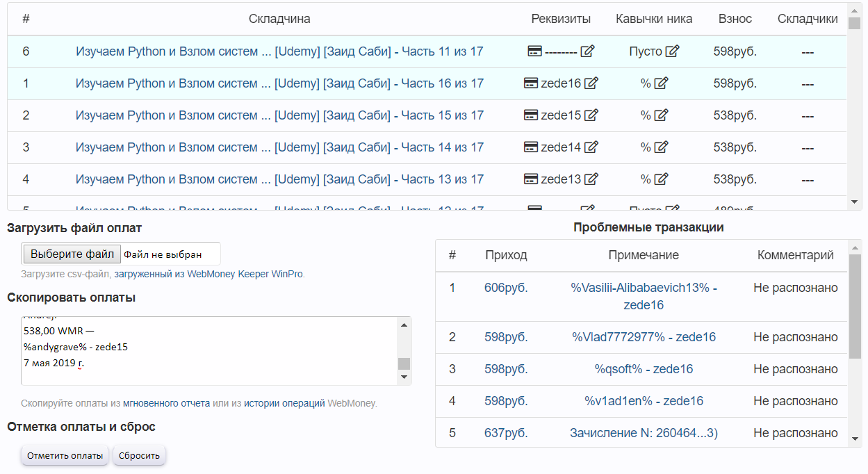868x474 pixels.
Task: Edit zede13 requisites pencil icon
Action: pos(591,179)
